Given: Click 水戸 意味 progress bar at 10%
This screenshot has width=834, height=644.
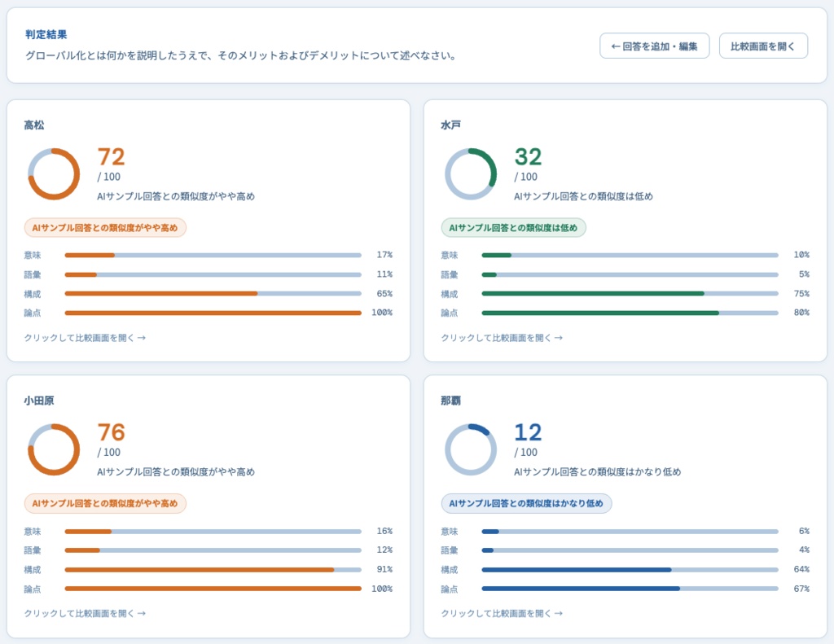Looking at the screenshot, I should tap(630, 256).
